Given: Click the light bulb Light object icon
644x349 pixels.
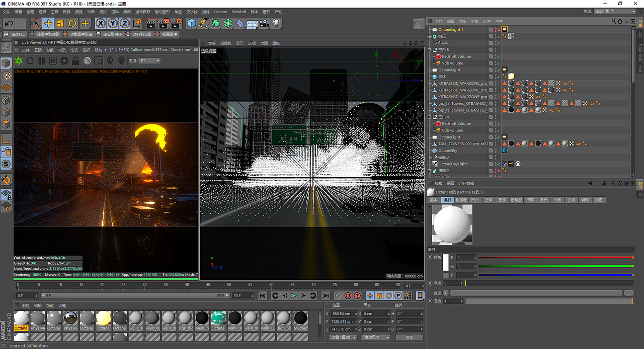Looking at the screenshot, I should coord(276,23).
